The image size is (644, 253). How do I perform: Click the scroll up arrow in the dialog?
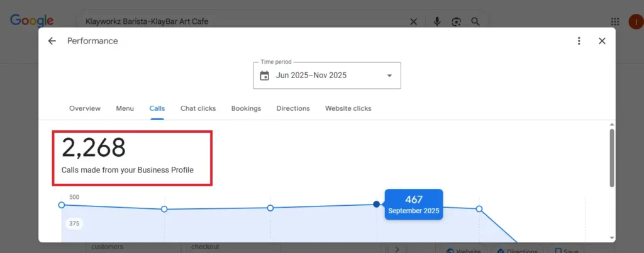[x=612, y=125]
